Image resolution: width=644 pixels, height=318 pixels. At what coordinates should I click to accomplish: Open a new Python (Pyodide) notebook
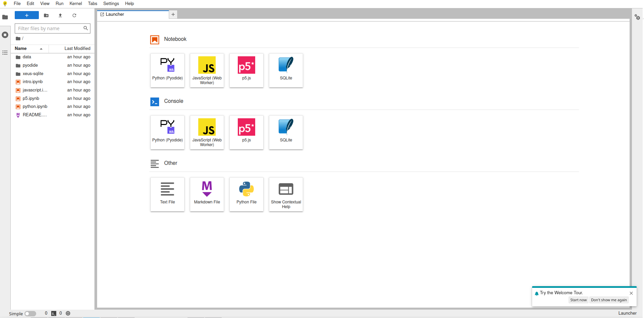point(167,70)
